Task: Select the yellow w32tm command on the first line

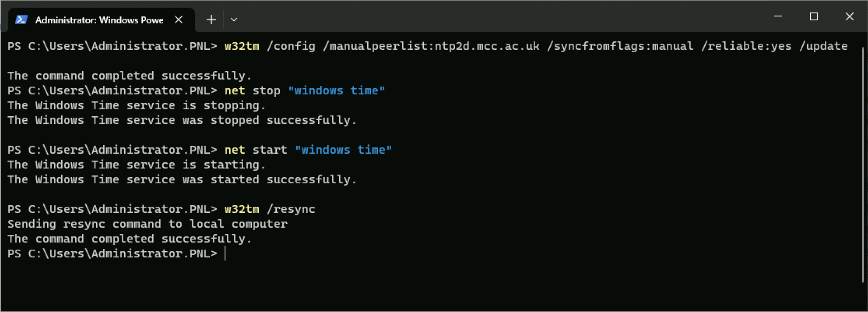Action: pos(241,46)
